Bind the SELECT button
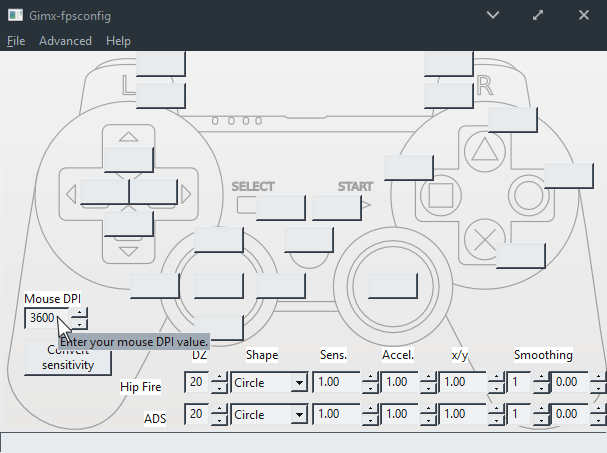This screenshot has width=607, height=453. coord(281,208)
